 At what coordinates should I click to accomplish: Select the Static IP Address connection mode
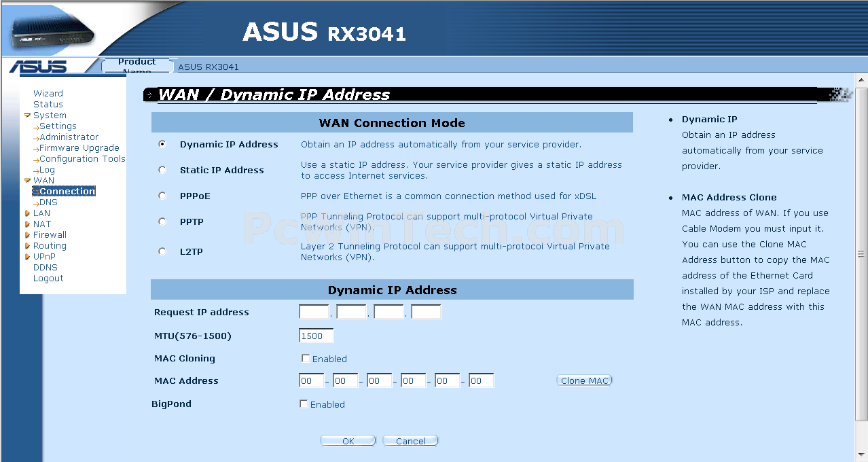pyautogui.click(x=162, y=170)
